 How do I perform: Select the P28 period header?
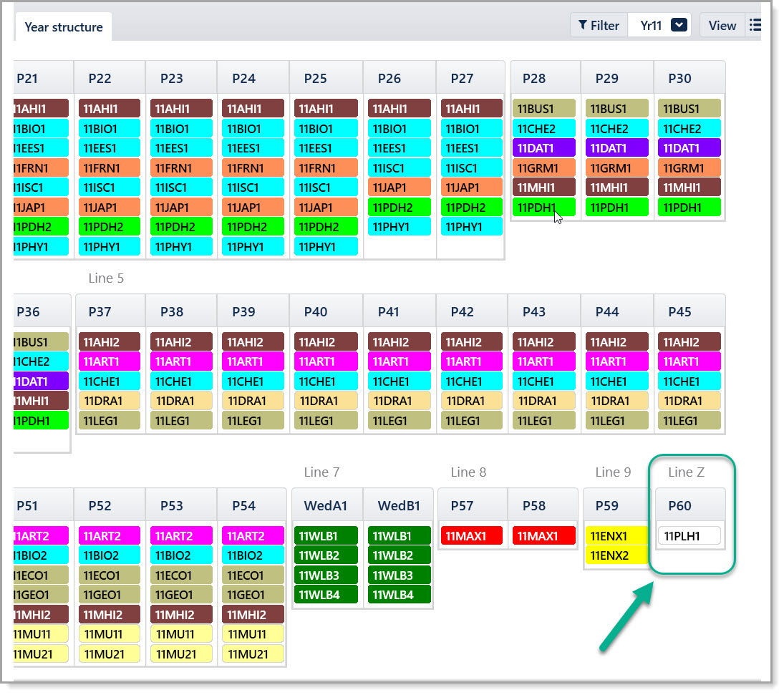(x=544, y=79)
